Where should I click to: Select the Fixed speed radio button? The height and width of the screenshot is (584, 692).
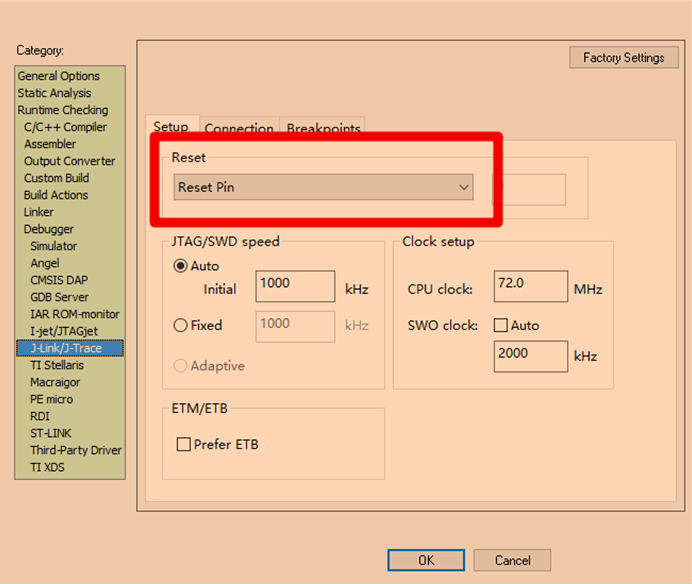(181, 325)
